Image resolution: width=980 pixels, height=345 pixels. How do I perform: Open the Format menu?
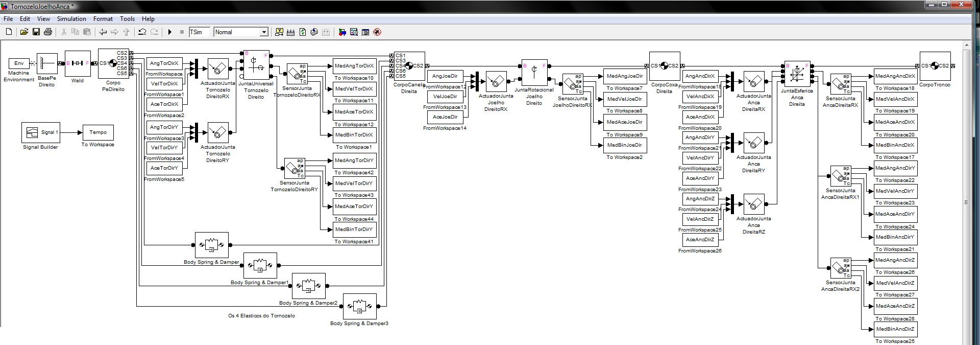[x=103, y=19]
